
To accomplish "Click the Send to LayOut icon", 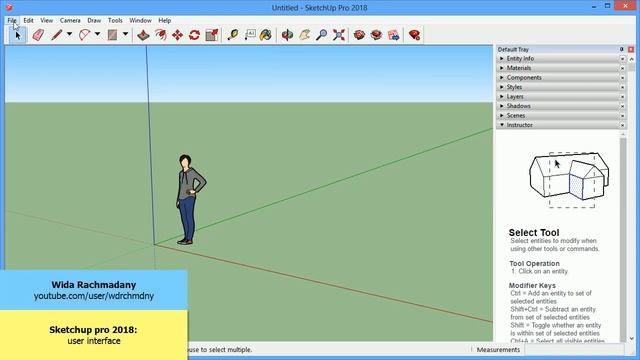I will pos(393,35).
